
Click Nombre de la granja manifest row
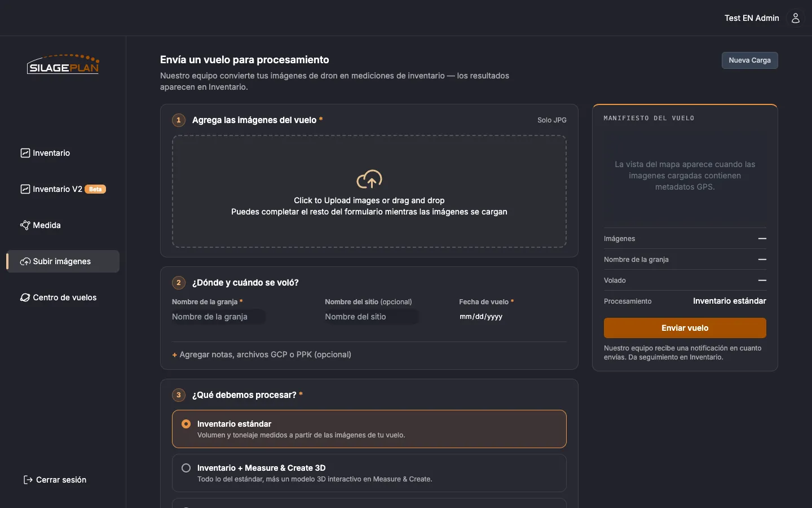point(685,260)
